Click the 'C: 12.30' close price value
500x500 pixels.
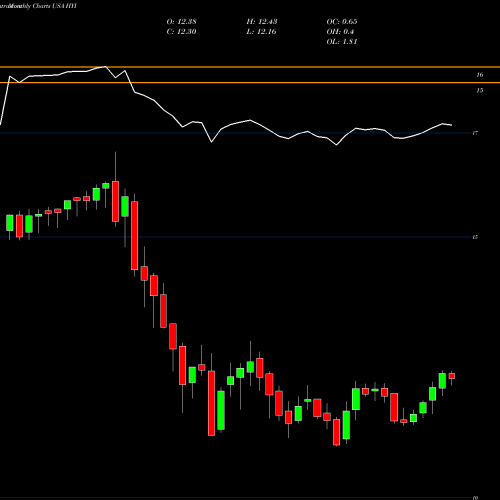pos(181,32)
